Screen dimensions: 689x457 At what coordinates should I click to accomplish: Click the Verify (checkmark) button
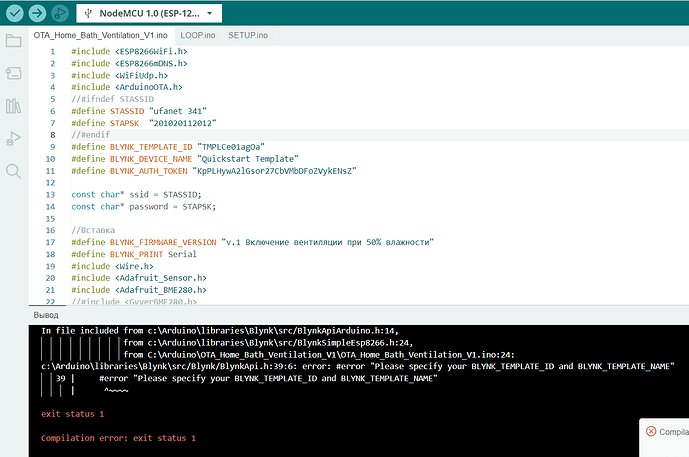point(15,13)
